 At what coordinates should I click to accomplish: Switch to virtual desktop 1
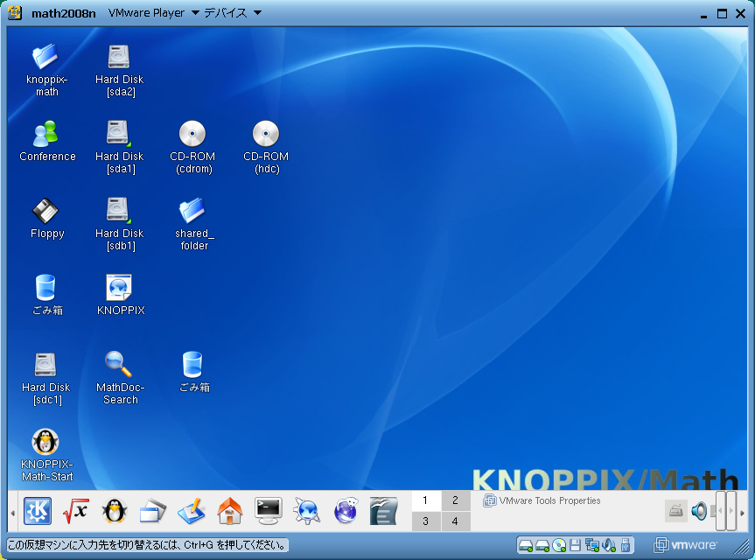coord(425,500)
